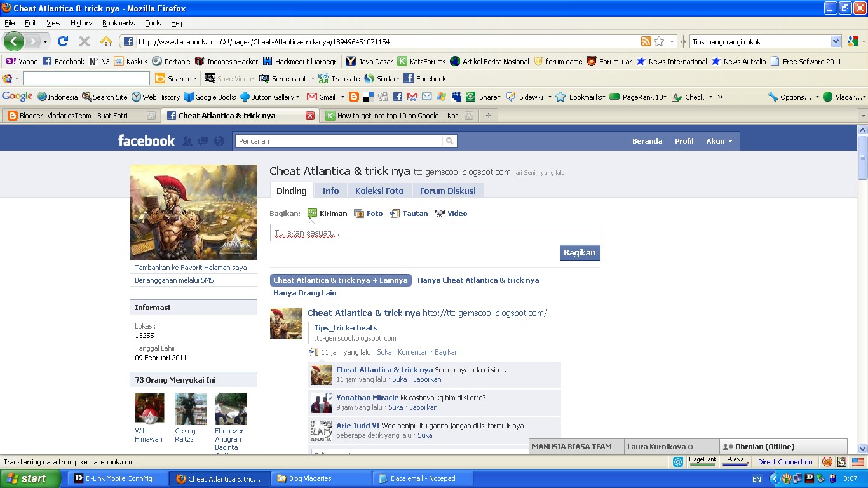The width and height of the screenshot is (868, 488).
Task: Open Artikel Berita Nasional bookmark
Action: click(x=489, y=62)
